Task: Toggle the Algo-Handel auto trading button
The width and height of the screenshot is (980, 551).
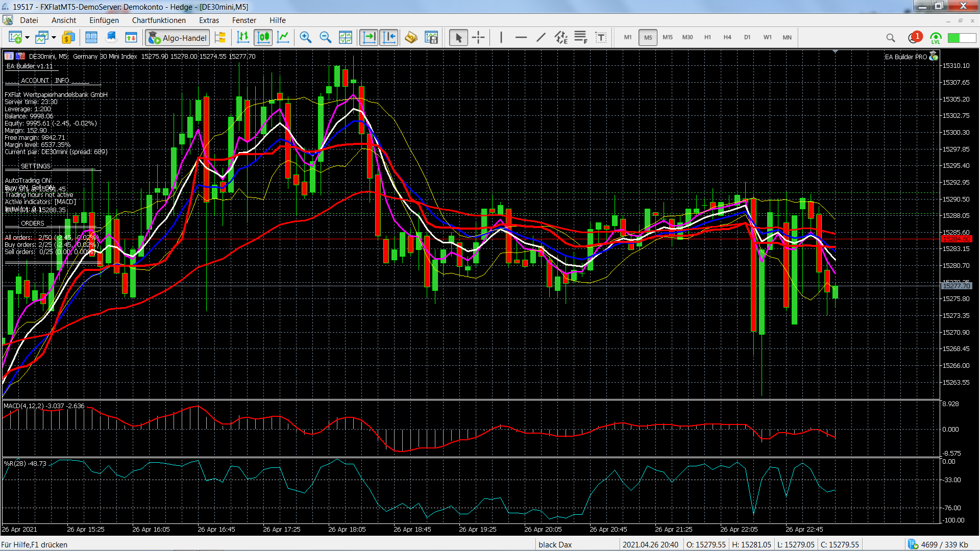Action: pyautogui.click(x=177, y=37)
